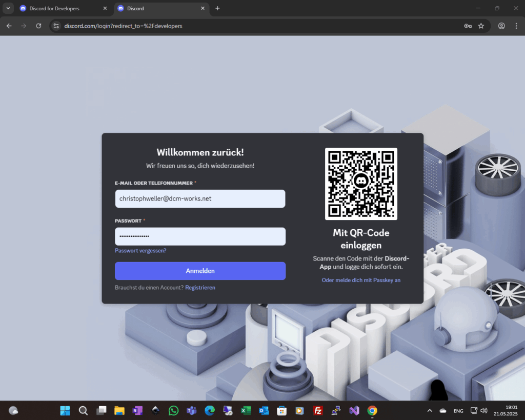
Task: Launch FileZilla from taskbar
Action: pyautogui.click(x=318, y=411)
